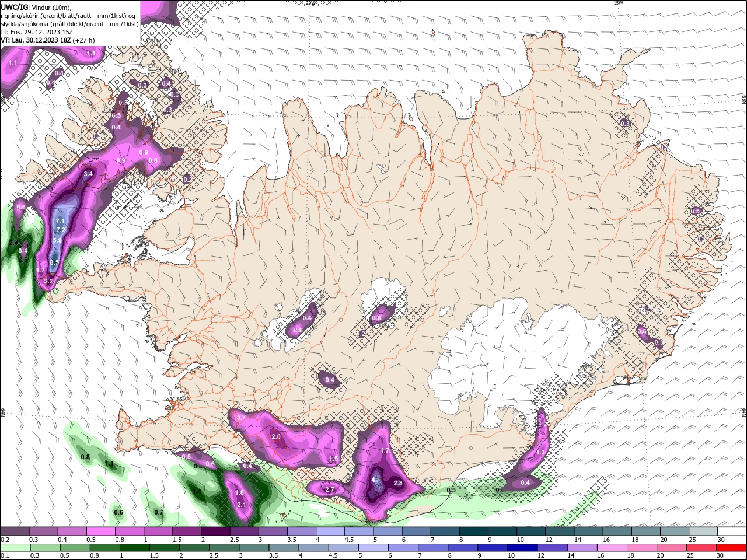Click the '2.2' value label in the west
This screenshot has height=560, width=747.
(49, 282)
